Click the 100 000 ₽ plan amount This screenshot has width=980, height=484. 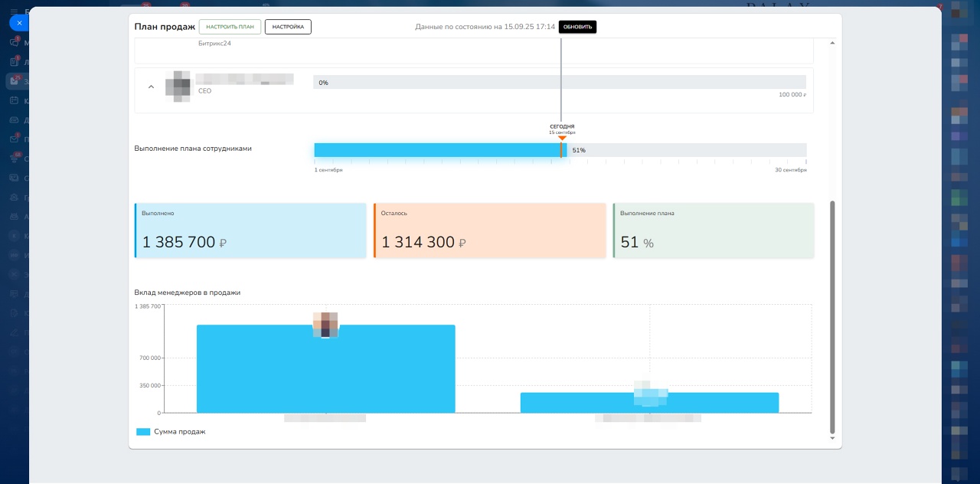coord(792,95)
